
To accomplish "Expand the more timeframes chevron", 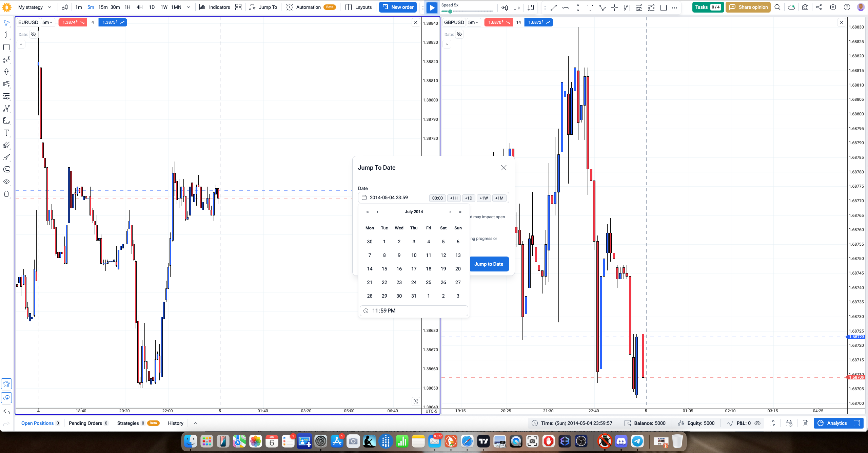I will point(189,7).
